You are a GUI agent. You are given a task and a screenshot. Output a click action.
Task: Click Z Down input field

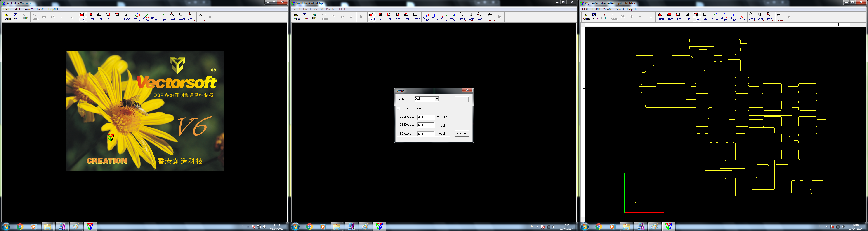pos(426,134)
